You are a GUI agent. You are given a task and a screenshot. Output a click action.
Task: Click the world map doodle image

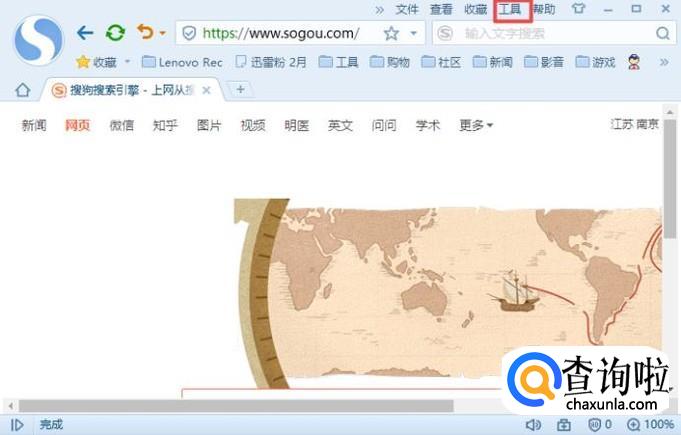448,293
